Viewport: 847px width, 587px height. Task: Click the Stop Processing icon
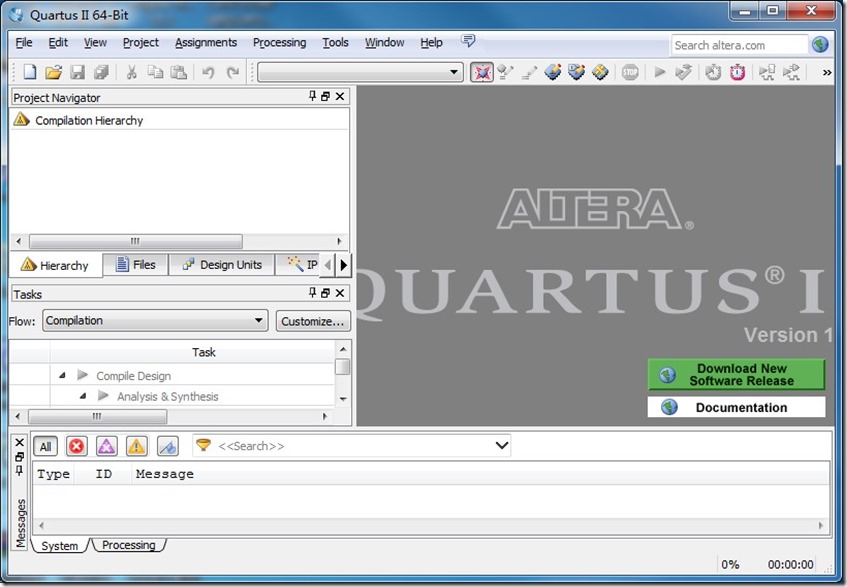[630, 72]
